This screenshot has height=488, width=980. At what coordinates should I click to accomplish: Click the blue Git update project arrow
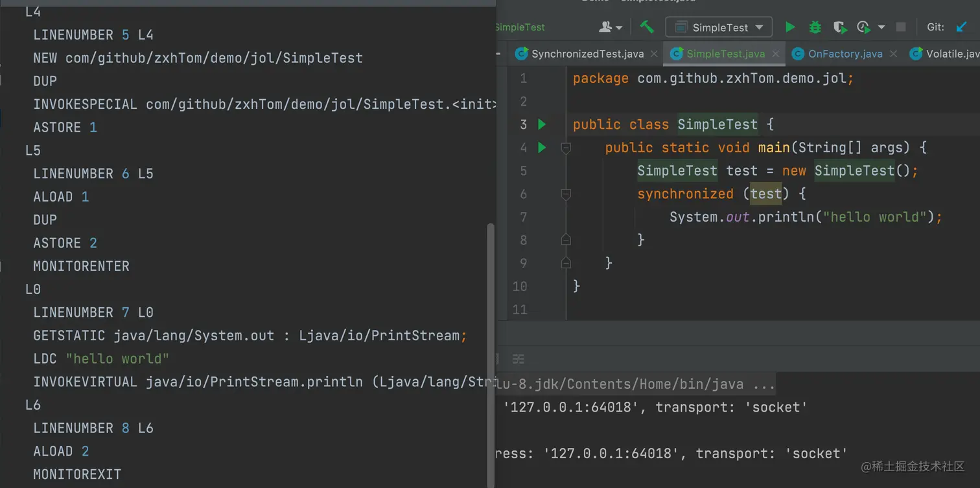coord(961,27)
